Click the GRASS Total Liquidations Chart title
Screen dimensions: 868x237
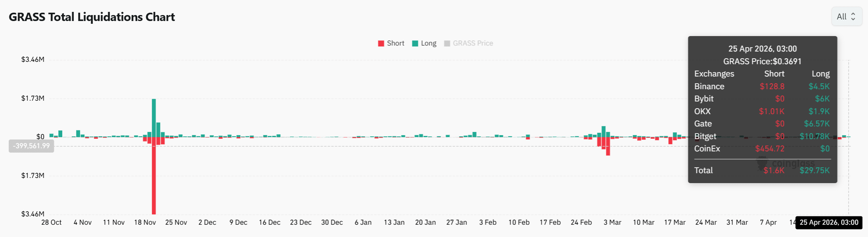coord(92,17)
